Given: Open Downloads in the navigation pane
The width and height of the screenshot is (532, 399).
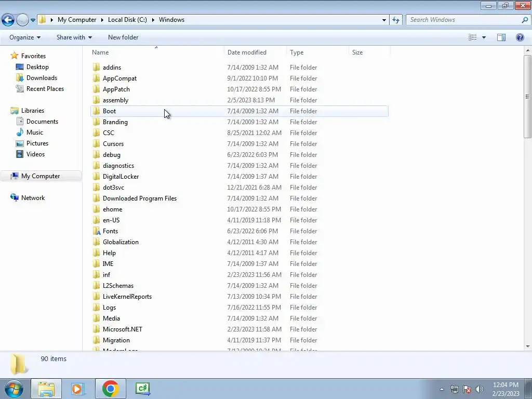Looking at the screenshot, I should point(42,78).
